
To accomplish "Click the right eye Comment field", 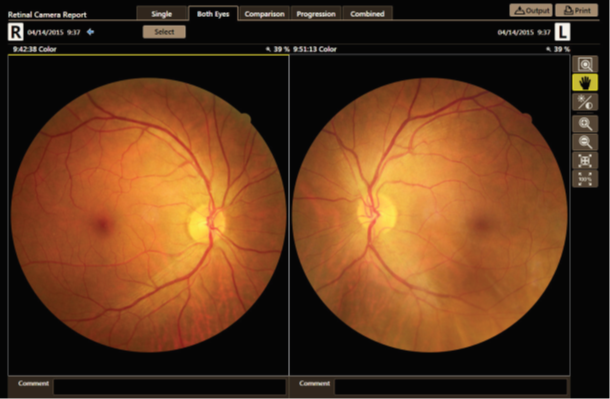I will tap(170, 387).
